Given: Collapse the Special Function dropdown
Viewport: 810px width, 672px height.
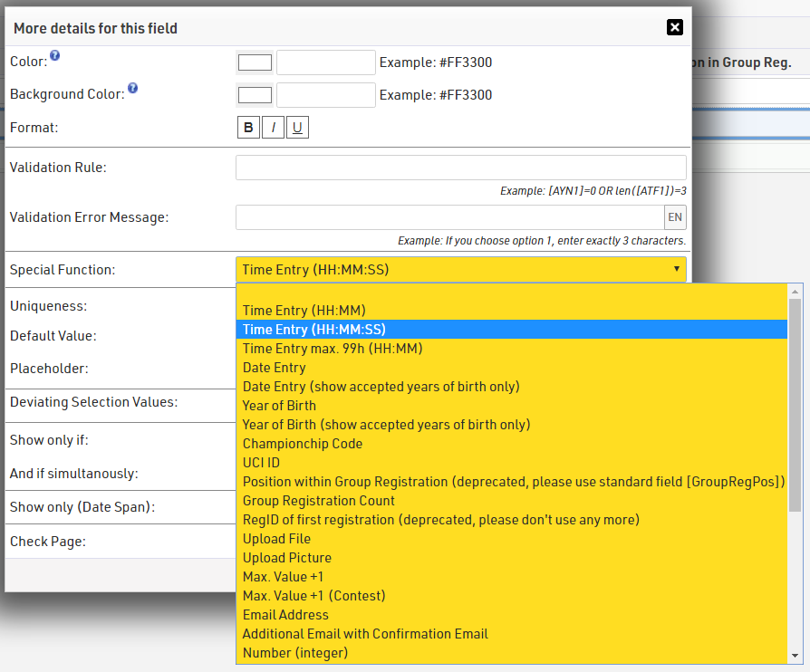Looking at the screenshot, I should click(460, 269).
